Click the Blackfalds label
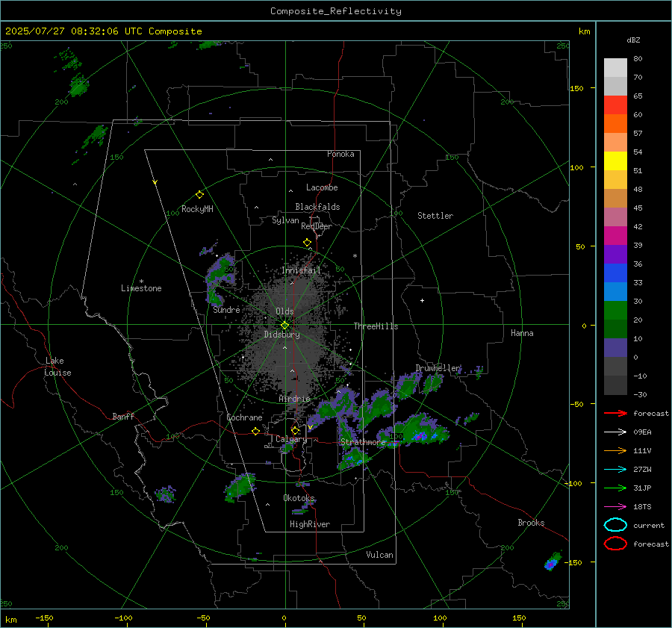The image size is (672, 628). pos(317,207)
